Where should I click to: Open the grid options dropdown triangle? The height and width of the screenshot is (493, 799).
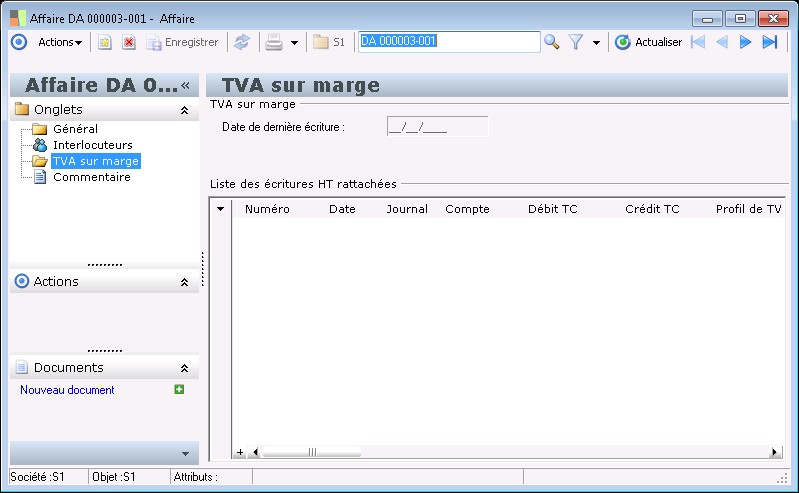tap(220, 209)
